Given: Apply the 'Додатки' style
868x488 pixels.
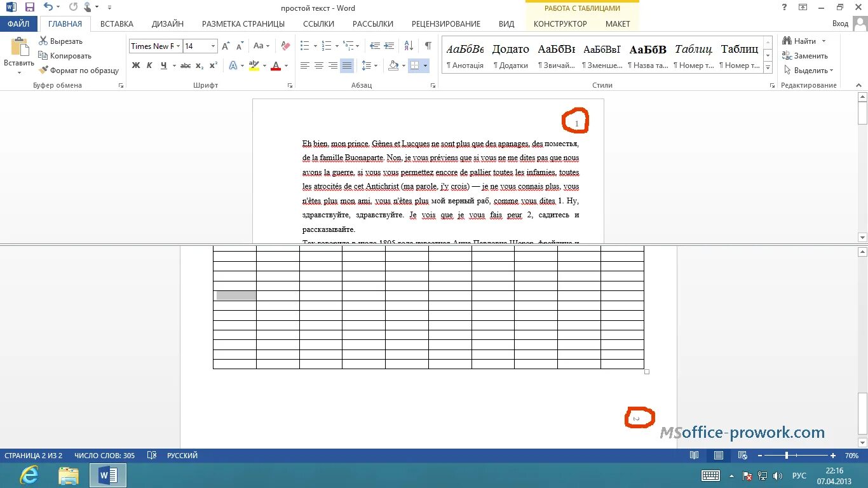Looking at the screenshot, I should coord(511,56).
